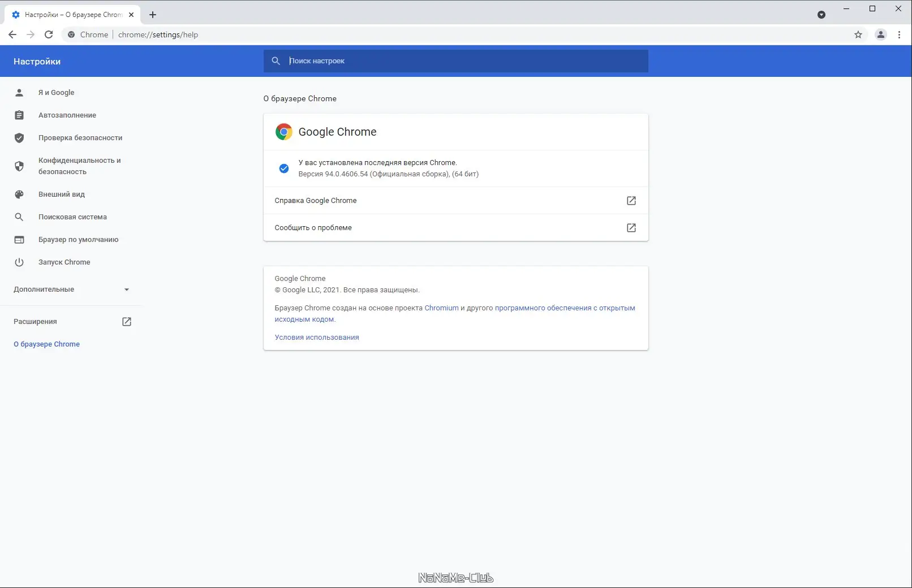Screen dimensions: 912x588
Task: Expand the Дополнительные section arrow
Action: [x=127, y=289]
